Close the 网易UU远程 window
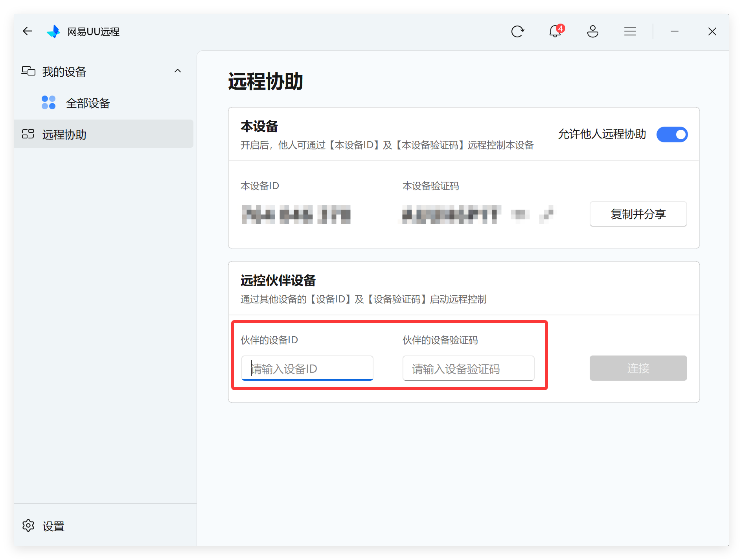 [x=712, y=31]
